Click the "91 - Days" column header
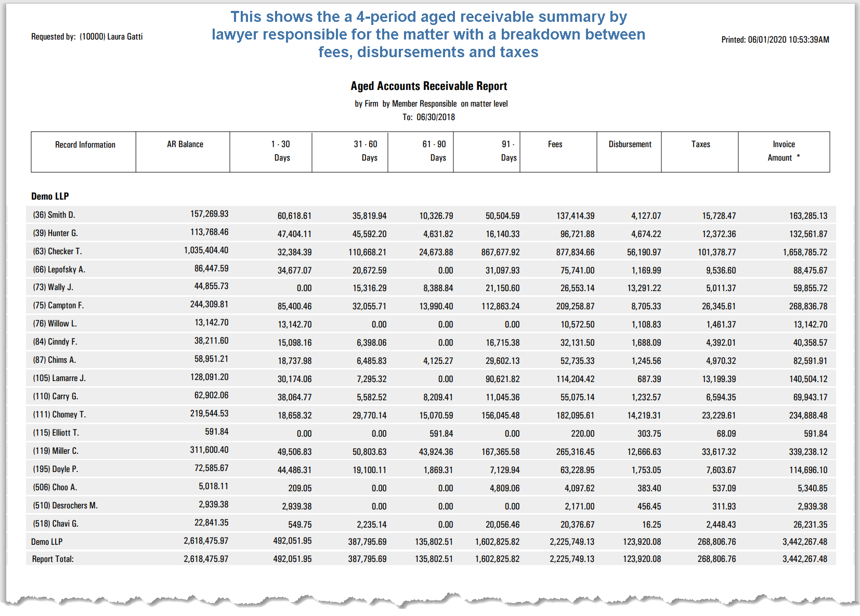This screenshot has width=860, height=616. point(509,151)
